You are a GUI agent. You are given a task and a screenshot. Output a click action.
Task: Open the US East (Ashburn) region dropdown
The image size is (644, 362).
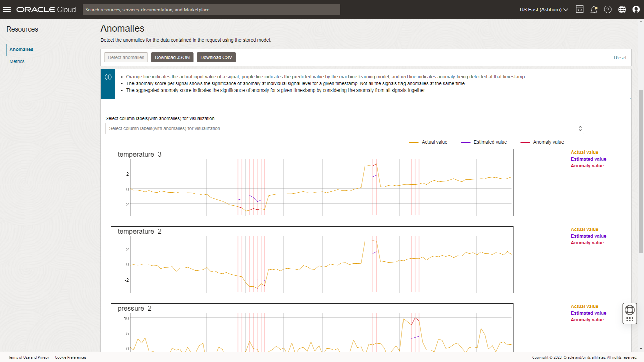point(543,9)
